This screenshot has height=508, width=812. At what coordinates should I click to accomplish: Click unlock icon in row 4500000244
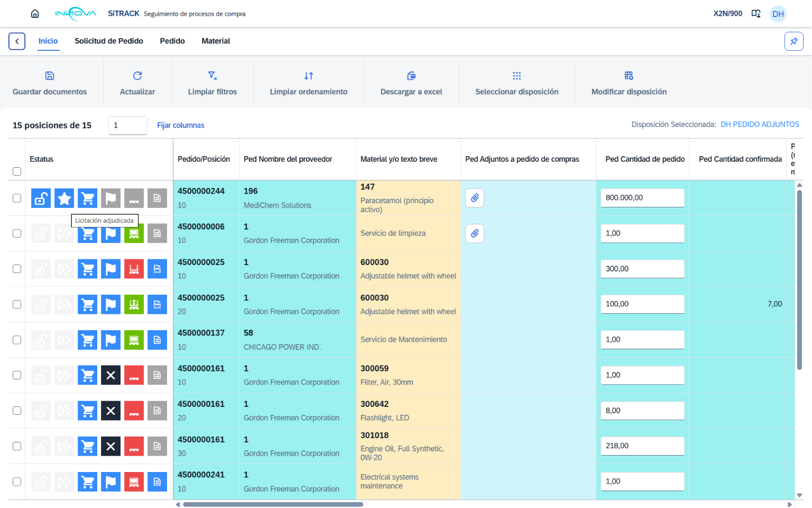click(x=41, y=198)
